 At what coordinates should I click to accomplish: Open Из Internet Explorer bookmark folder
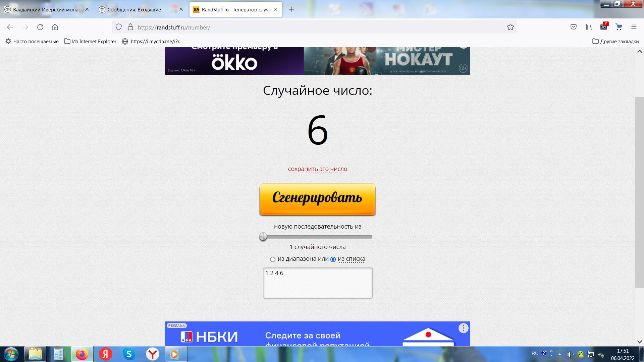[x=90, y=42]
